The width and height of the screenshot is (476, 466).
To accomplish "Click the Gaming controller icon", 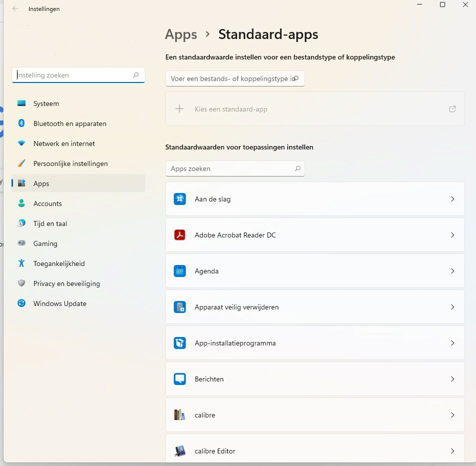I will pyautogui.click(x=21, y=243).
